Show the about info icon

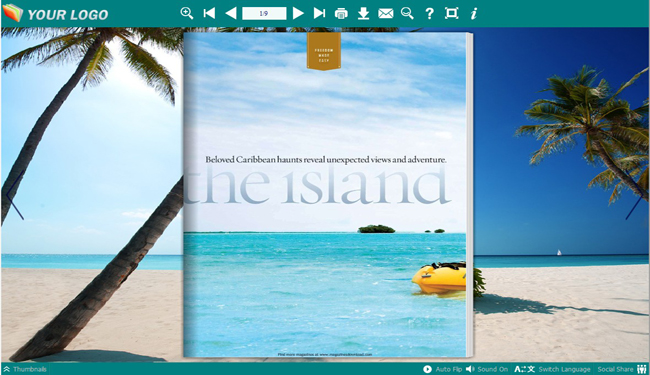point(474,14)
